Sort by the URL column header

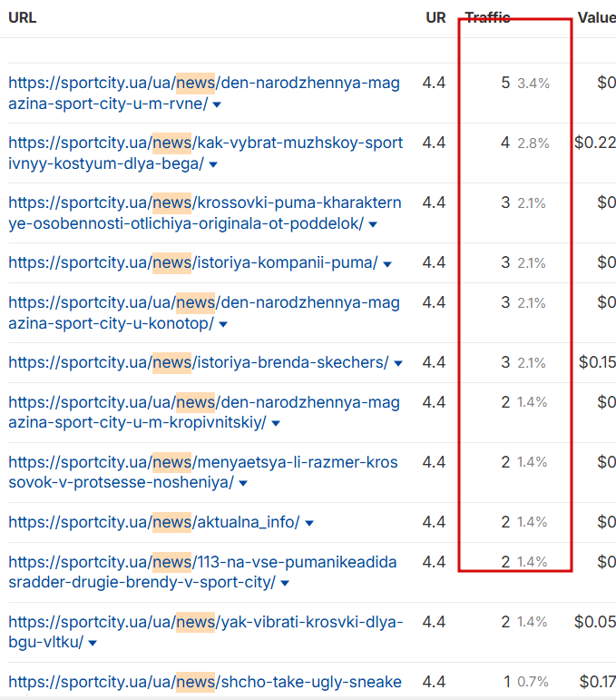[x=23, y=18]
